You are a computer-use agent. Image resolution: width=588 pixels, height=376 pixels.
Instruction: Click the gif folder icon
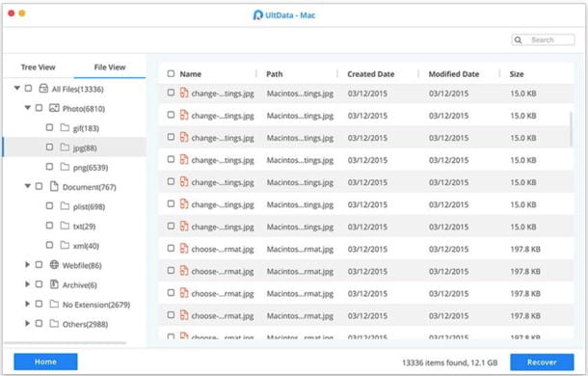click(65, 127)
